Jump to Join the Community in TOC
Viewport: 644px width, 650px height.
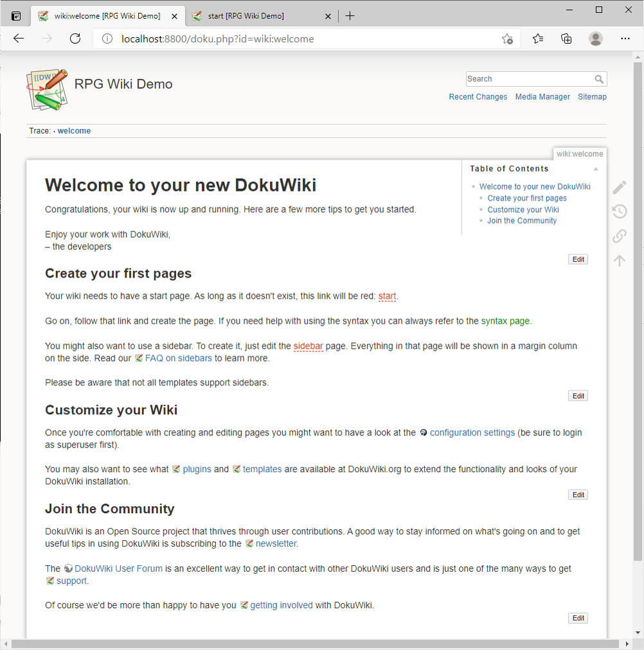tap(522, 220)
